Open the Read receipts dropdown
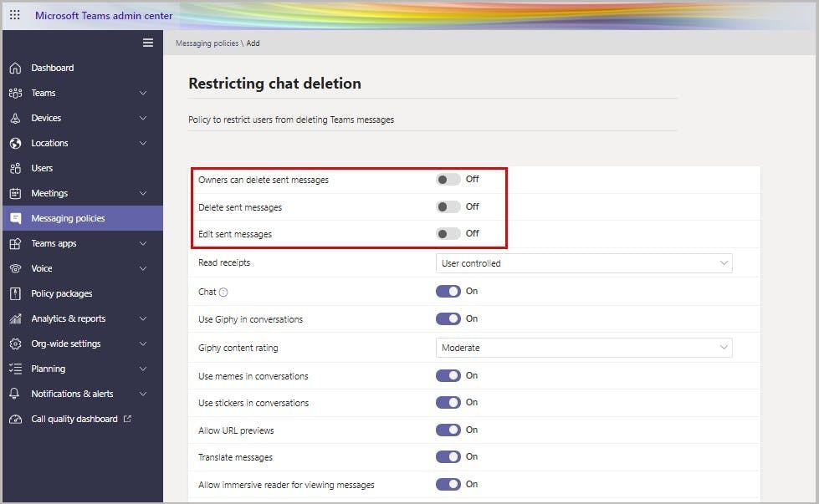Screen dimensions: 819x504 click(x=584, y=263)
